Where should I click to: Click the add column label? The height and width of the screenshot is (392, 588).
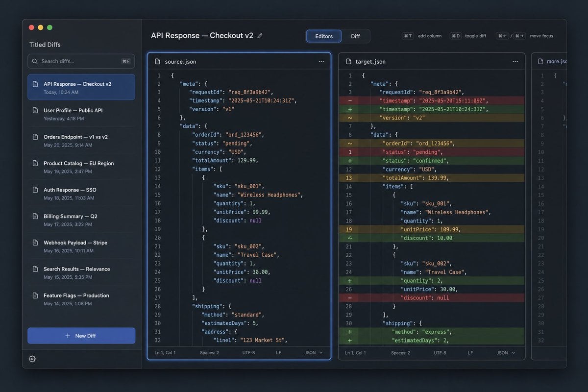click(x=430, y=36)
